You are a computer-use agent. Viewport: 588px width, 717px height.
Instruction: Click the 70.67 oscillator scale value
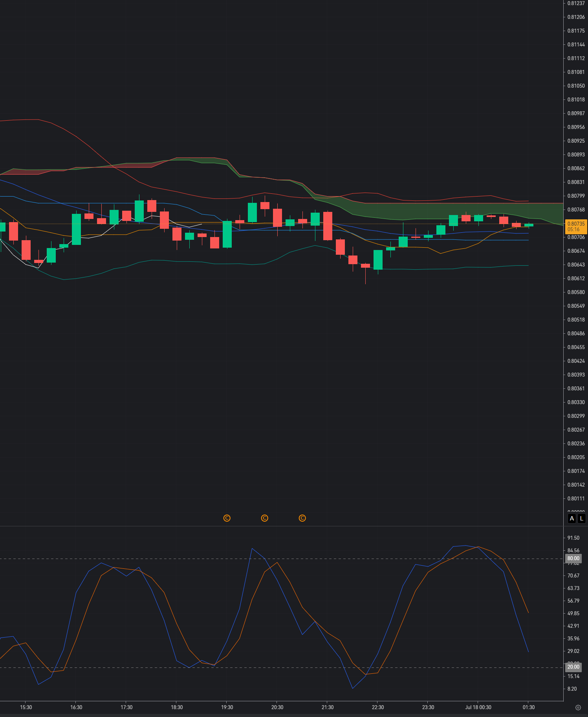click(573, 575)
